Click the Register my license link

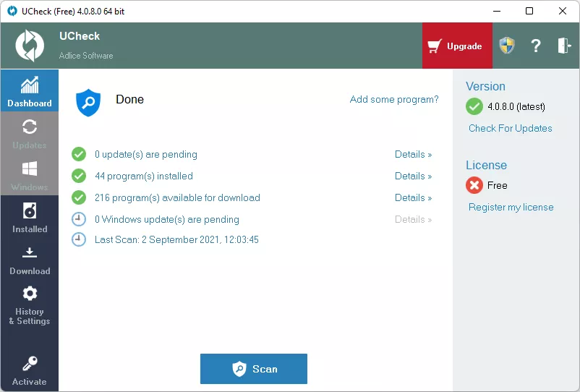[511, 207]
